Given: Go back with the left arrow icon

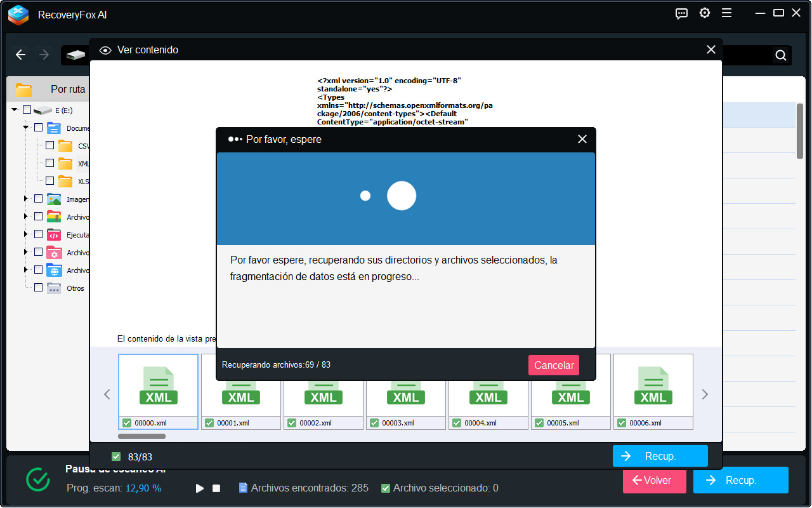Looking at the screenshot, I should (21, 55).
